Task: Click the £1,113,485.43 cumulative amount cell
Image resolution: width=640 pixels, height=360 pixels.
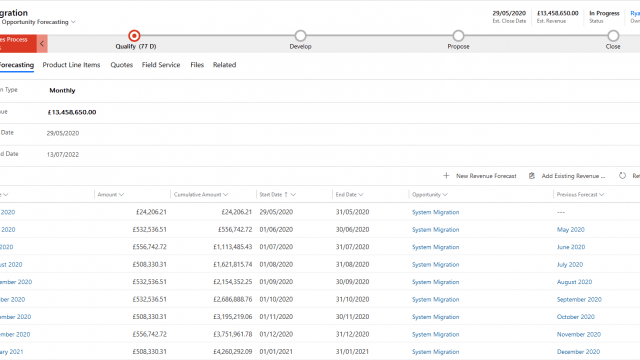Action: pyautogui.click(x=233, y=247)
